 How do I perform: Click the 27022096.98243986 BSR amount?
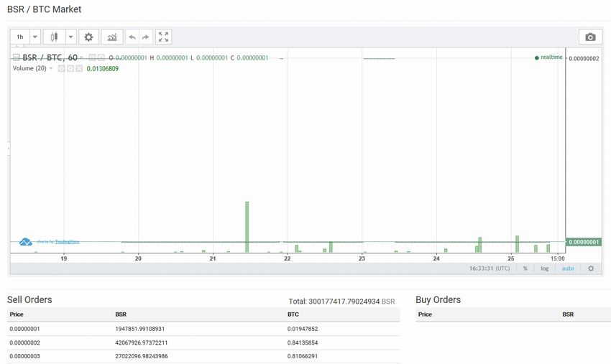(142, 356)
